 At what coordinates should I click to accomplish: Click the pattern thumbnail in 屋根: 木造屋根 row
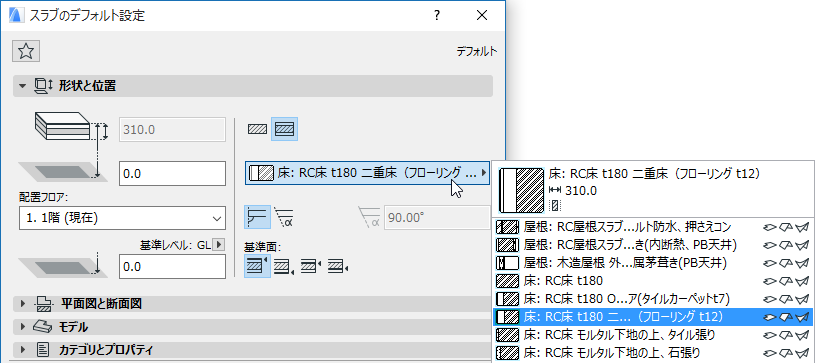click(508, 263)
